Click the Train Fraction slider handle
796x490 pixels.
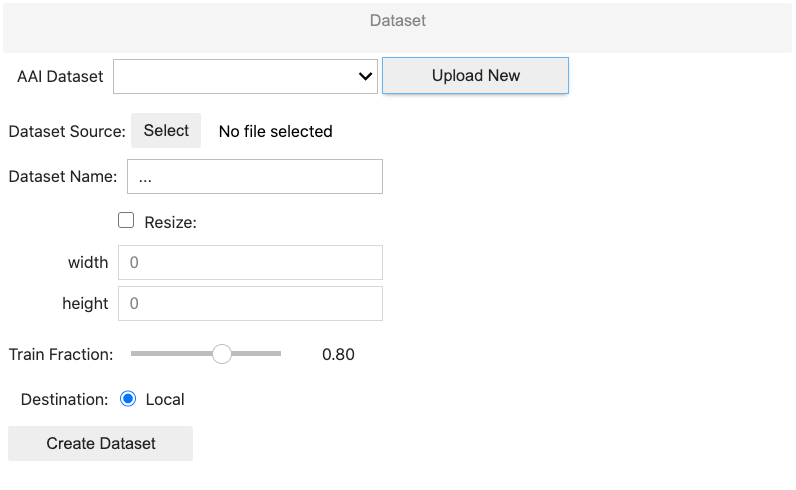(222, 354)
